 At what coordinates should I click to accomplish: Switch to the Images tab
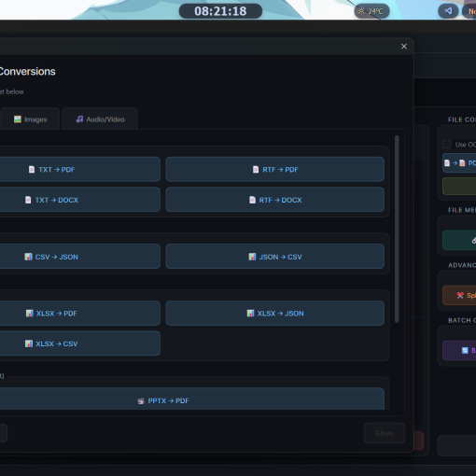click(x=30, y=119)
